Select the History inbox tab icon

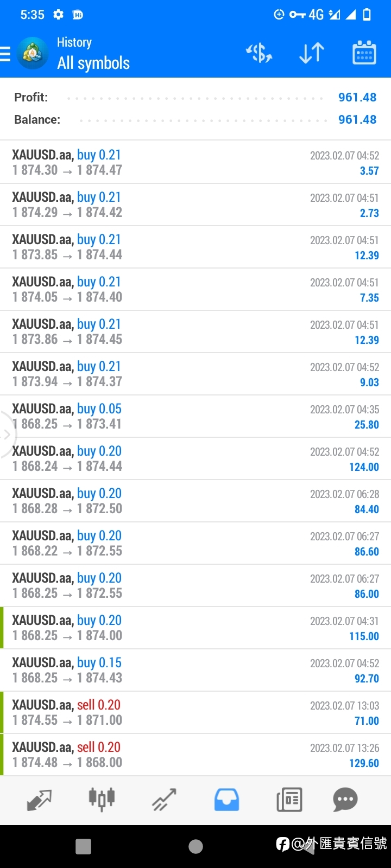pos(226,800)
